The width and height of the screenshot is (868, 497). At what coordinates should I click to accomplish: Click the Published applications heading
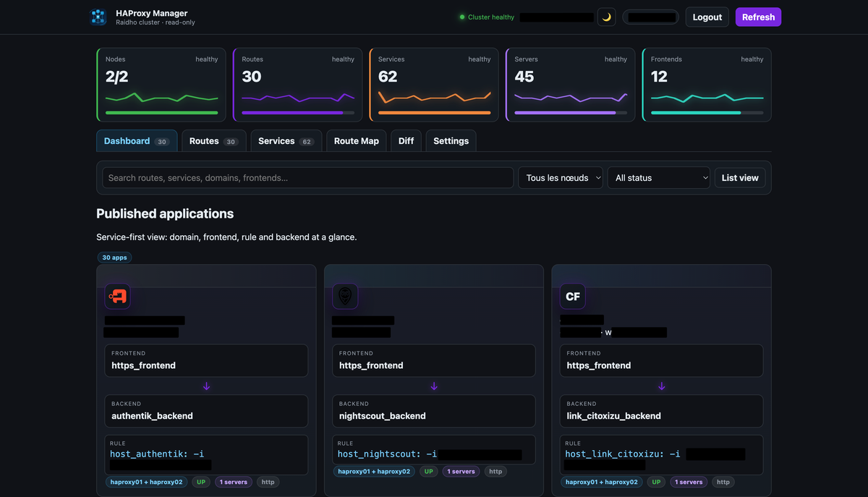[x=165, y=213]
